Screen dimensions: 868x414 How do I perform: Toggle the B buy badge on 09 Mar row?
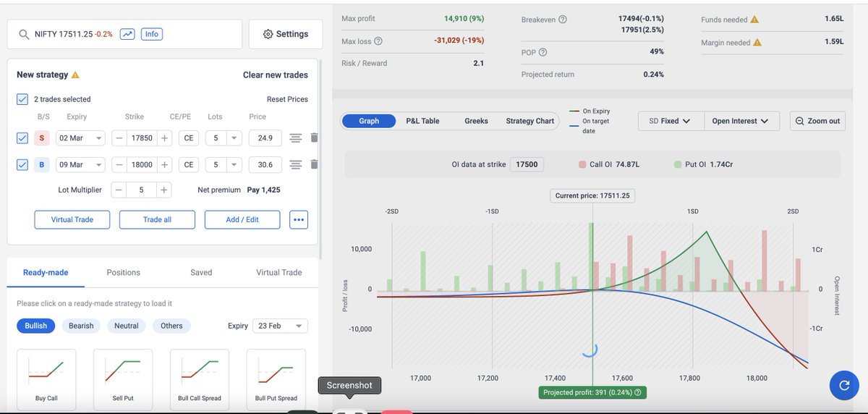42,164
